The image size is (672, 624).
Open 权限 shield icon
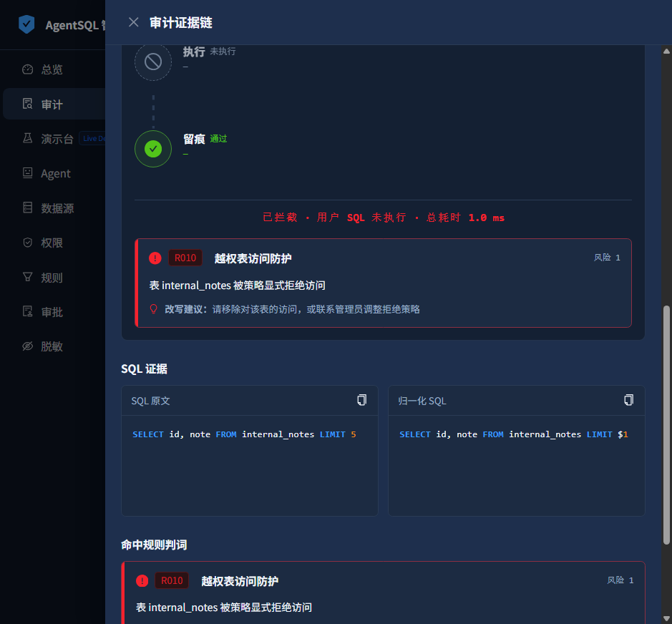pos(27,243)
